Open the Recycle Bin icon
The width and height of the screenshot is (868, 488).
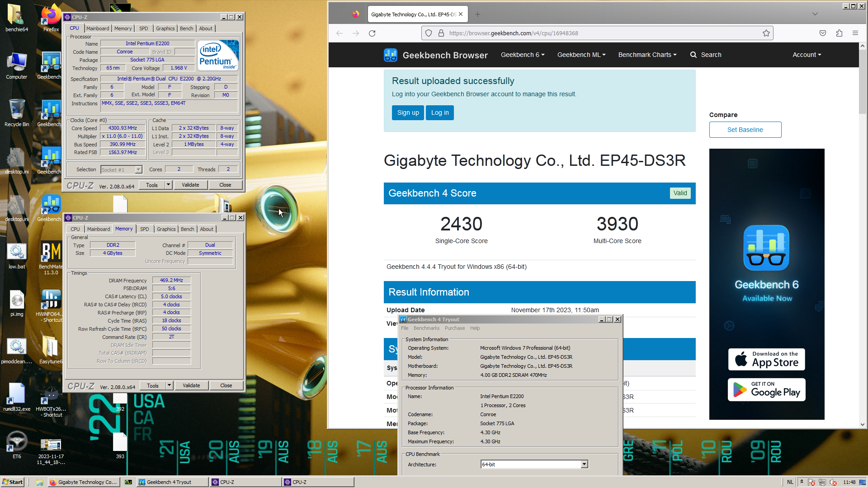pyautogui.click(x=16, y=113)
